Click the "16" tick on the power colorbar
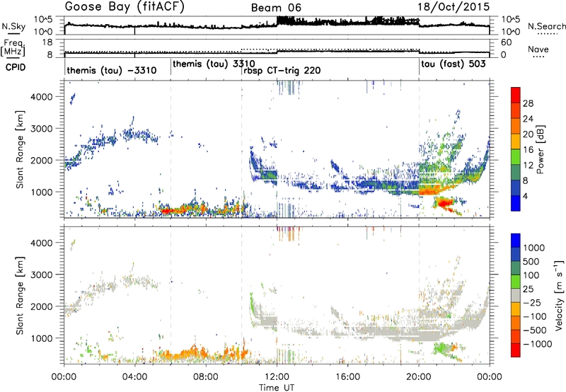 [528, 150]
